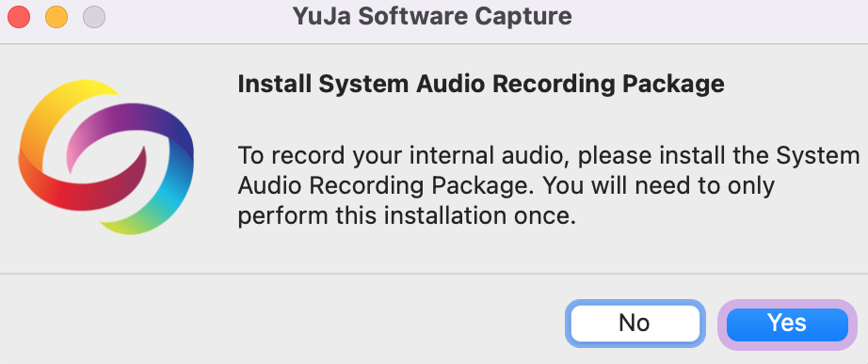Decline installation with the No button

635,324
